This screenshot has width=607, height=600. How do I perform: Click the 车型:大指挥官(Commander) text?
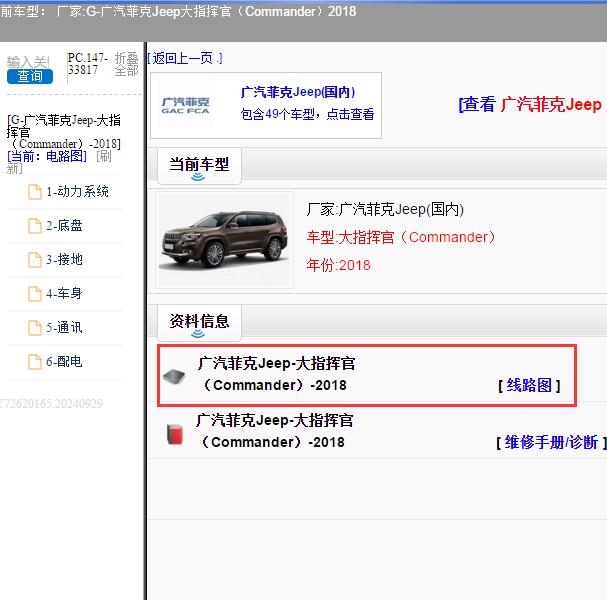coord(401,237)
